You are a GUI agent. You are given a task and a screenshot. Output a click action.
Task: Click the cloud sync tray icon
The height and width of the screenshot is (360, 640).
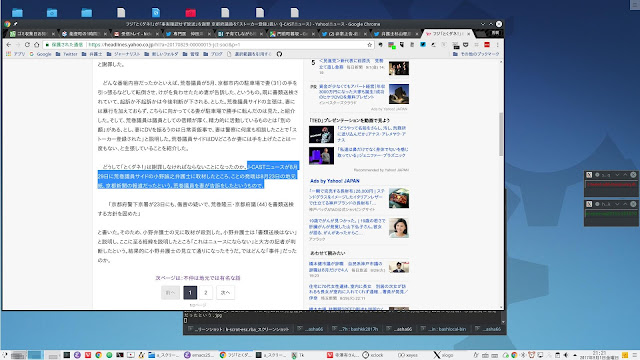click(506, 355)
